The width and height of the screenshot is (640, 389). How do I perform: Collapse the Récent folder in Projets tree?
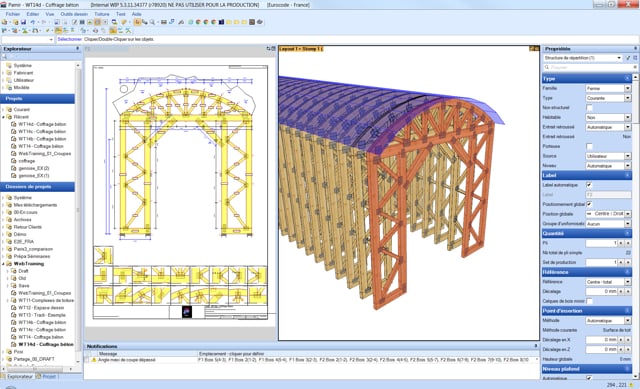pyautogui.click(x=4, y=117)
